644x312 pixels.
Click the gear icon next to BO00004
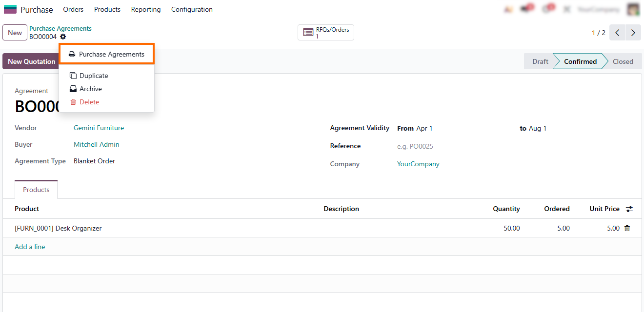[x=63, y=37]
